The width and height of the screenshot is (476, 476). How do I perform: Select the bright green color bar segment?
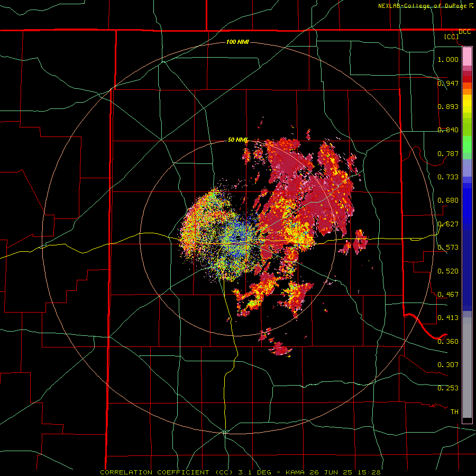(x=467, y=144)
